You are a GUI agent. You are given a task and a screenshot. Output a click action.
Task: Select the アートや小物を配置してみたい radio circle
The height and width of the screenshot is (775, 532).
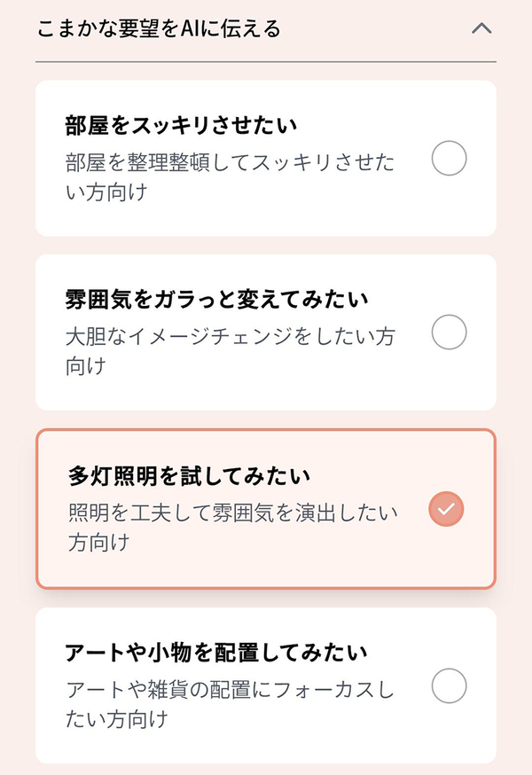[449, 686]
